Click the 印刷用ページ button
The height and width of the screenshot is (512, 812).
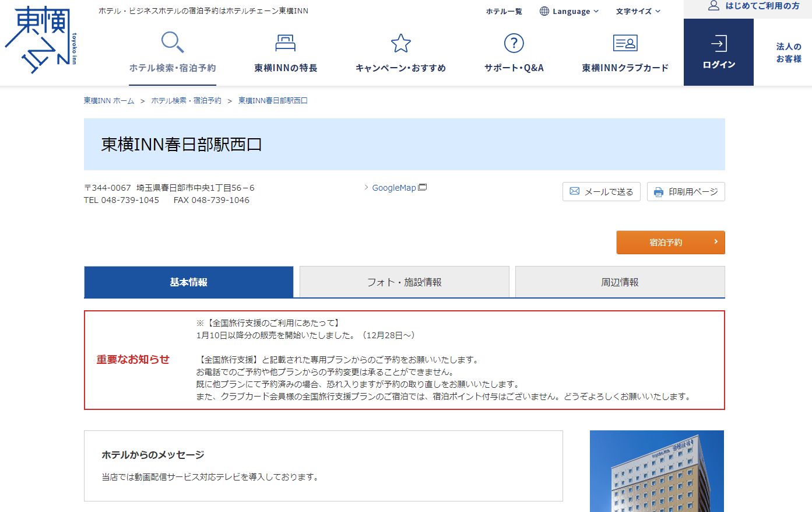click(686, 192)
